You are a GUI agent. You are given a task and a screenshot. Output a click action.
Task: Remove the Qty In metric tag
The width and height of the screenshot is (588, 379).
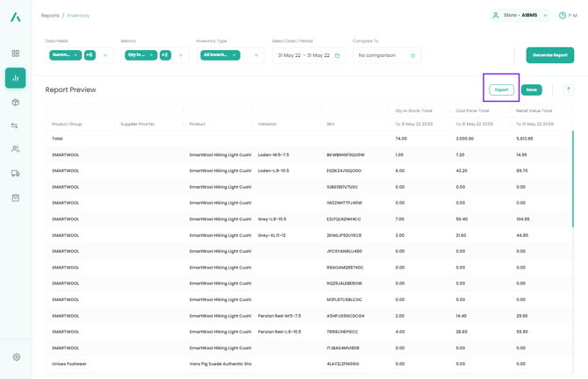point(151,55)
